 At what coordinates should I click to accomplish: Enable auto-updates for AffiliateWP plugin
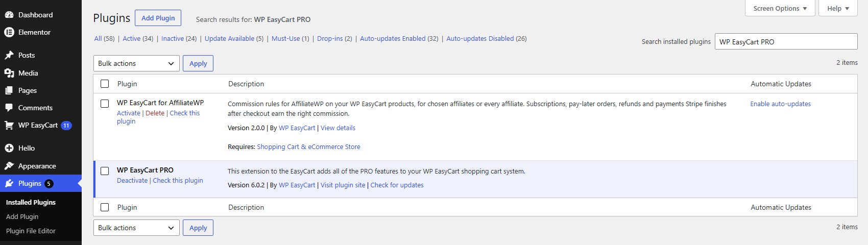point(780,104)
